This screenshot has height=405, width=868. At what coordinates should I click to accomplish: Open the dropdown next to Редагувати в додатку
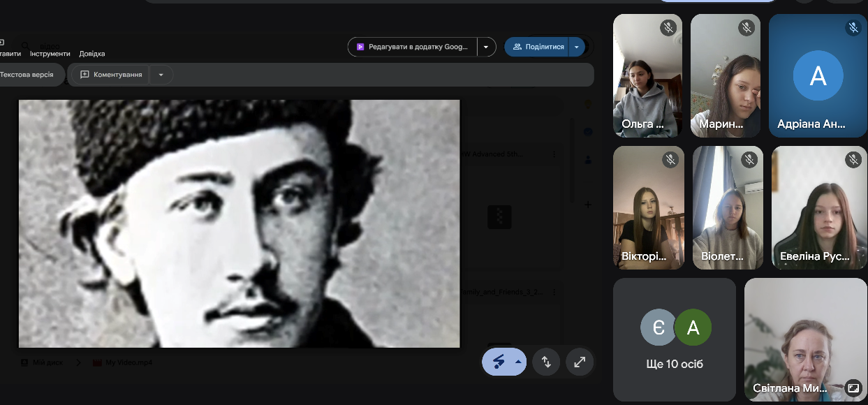click(x=487, y=47)
